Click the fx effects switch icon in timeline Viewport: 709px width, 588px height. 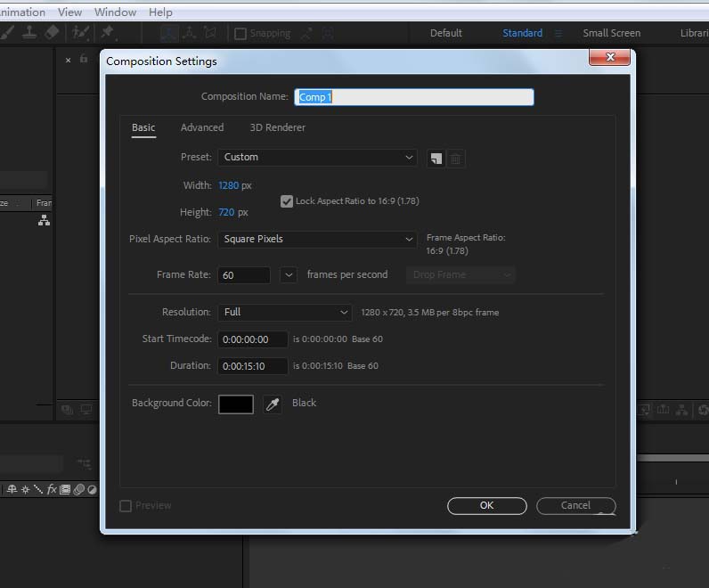52,489
